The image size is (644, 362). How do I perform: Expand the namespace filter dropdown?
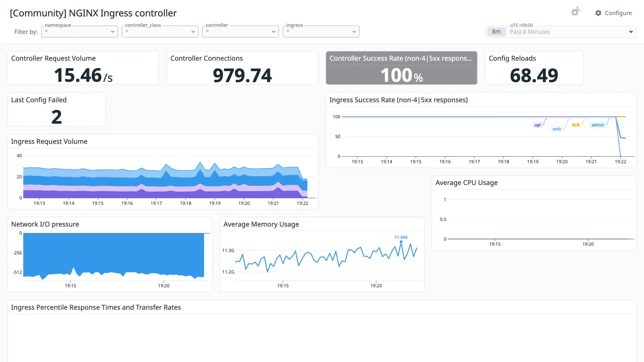pos(79,32)
